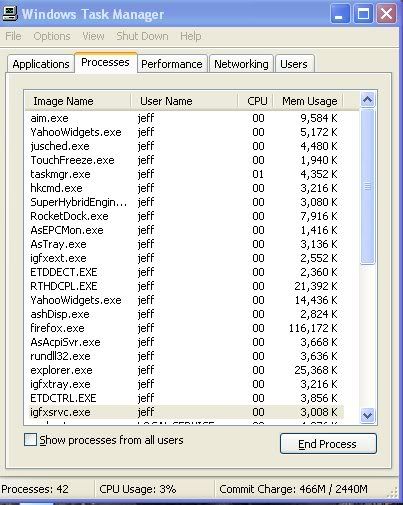Select the ashDisp.exe process
The image size is (403, 505).
coord(185,314)
